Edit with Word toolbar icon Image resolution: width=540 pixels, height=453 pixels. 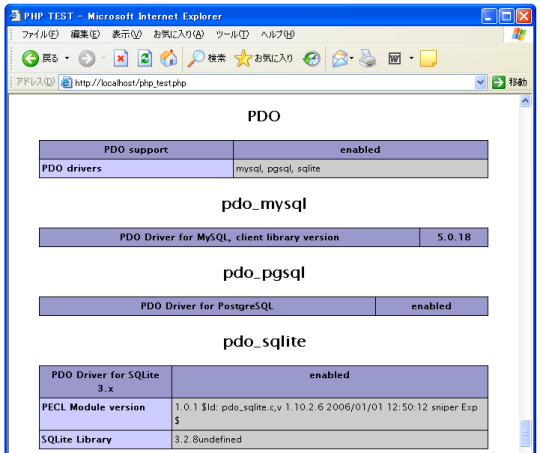tap(395, 58)
